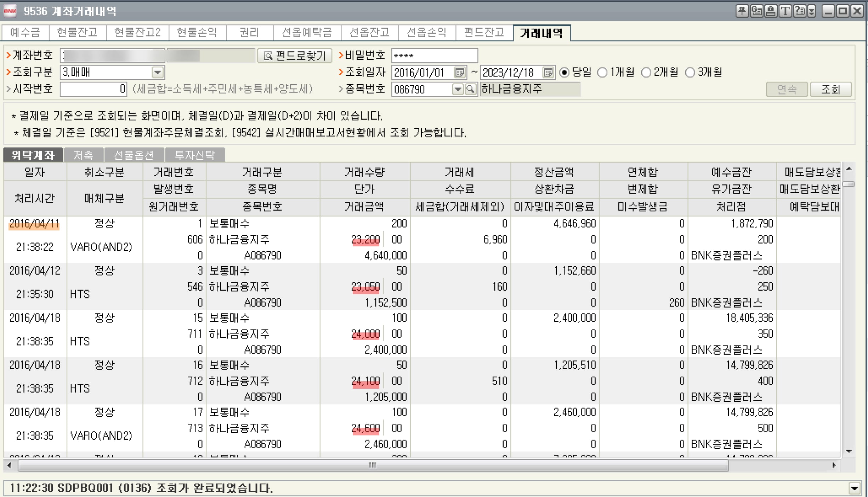Click the G group-link icon in title bar

tap(756, 11)
